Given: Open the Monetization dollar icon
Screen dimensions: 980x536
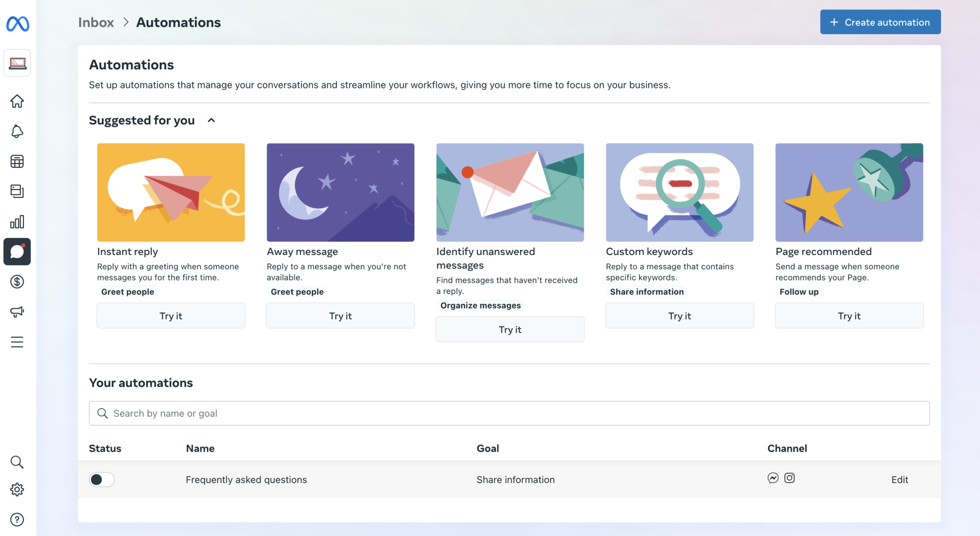Looking at the screenshot, I should pos(17,282).
